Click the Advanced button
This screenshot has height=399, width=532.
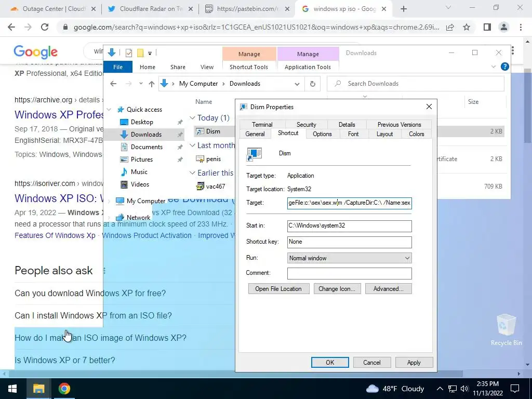click(389, 289)
